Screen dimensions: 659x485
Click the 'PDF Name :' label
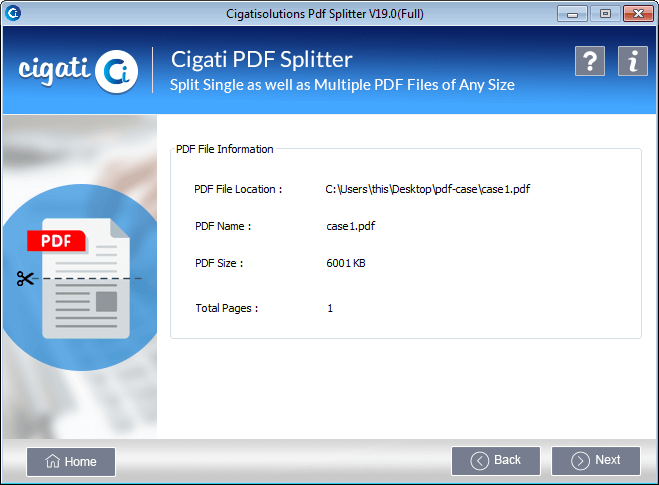(x=223, y=226)
